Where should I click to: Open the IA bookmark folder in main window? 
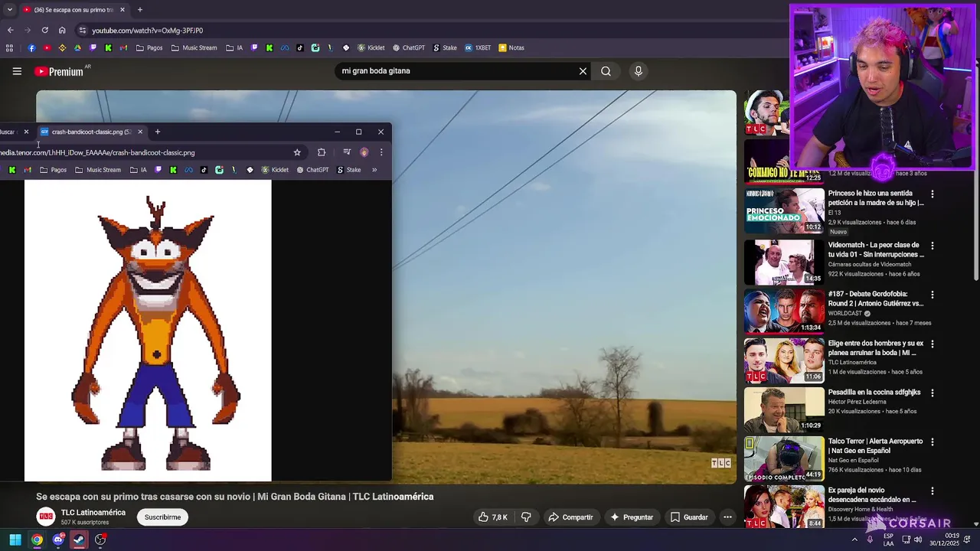234,47
